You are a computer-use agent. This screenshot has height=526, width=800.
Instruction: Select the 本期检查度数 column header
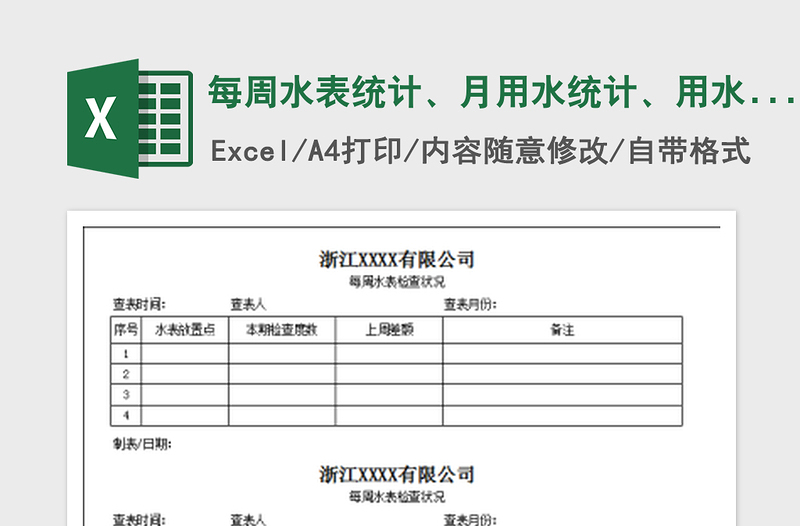click(281, 329)
